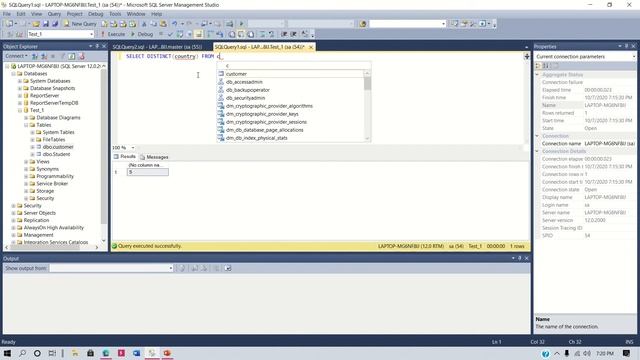
Task: Switch to SQLQuery2.sql tab
Action: 157,47
